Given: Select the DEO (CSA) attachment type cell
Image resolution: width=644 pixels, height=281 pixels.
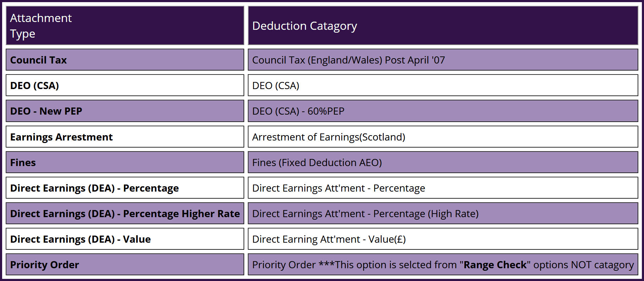Looking at the screenshot, I should tap(34, 86).
